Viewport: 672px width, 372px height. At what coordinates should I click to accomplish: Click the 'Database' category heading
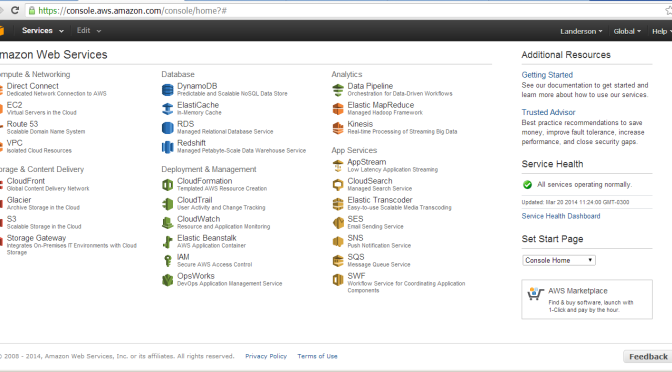click(x=178, y=75)
